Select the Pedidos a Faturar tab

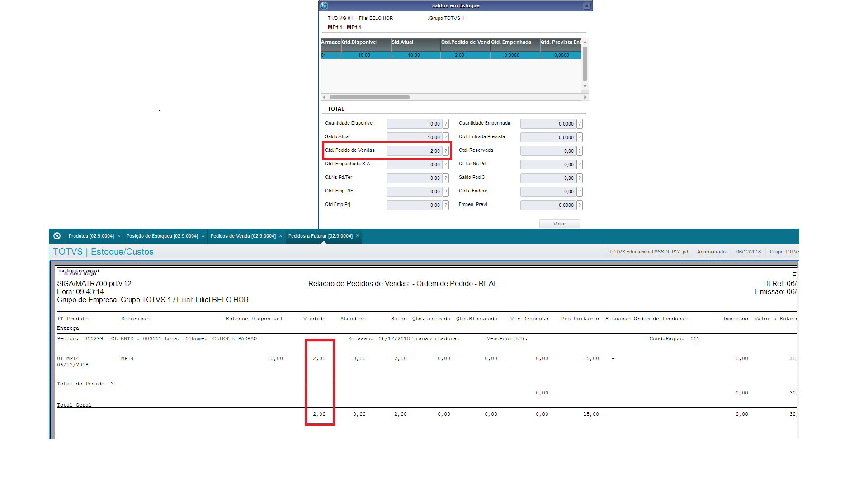click(x=321, y=236)
